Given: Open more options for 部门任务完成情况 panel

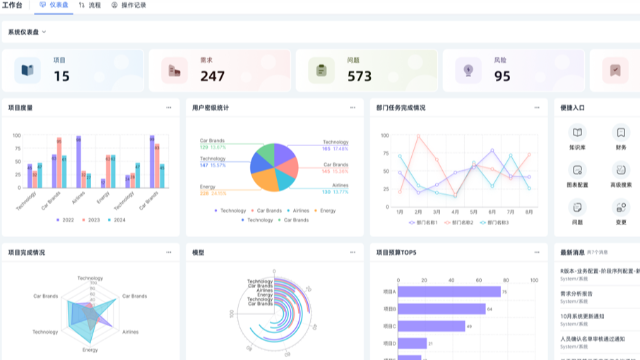Looking at the screenshot, I should [x=537, y=108].
